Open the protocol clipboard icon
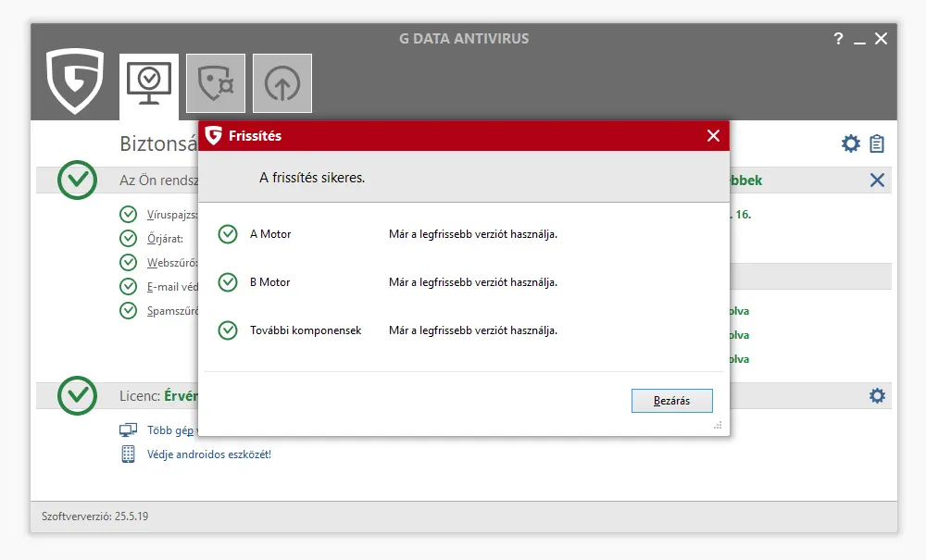 pyautogui.click(x=877, y=143)
